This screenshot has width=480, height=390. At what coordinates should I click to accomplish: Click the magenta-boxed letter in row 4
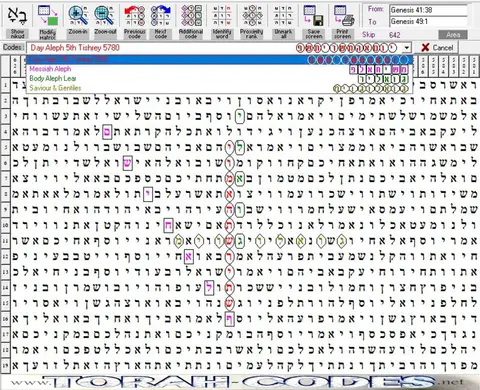107,131
